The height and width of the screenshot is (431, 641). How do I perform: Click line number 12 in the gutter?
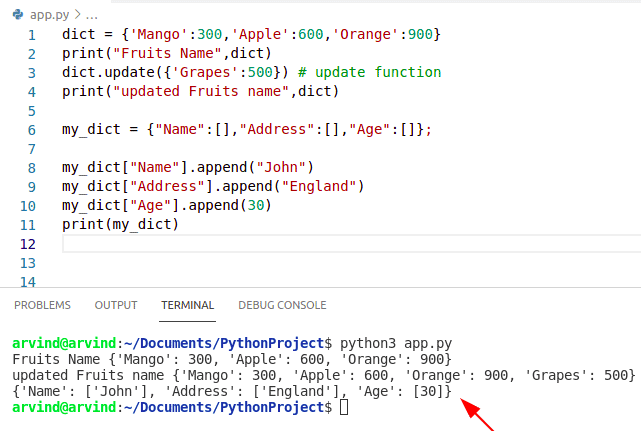pos(28,244)
